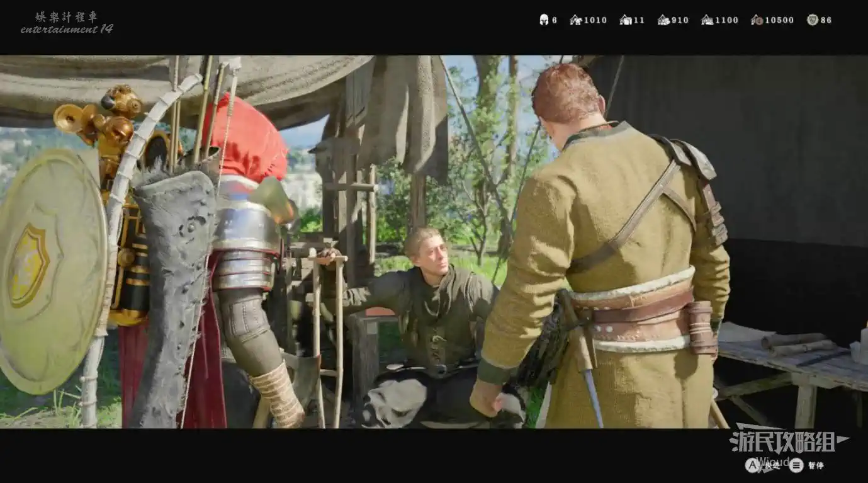Click the helmet count value 6
This screenshot has width=868, height=483.
[x=555, y=20]
